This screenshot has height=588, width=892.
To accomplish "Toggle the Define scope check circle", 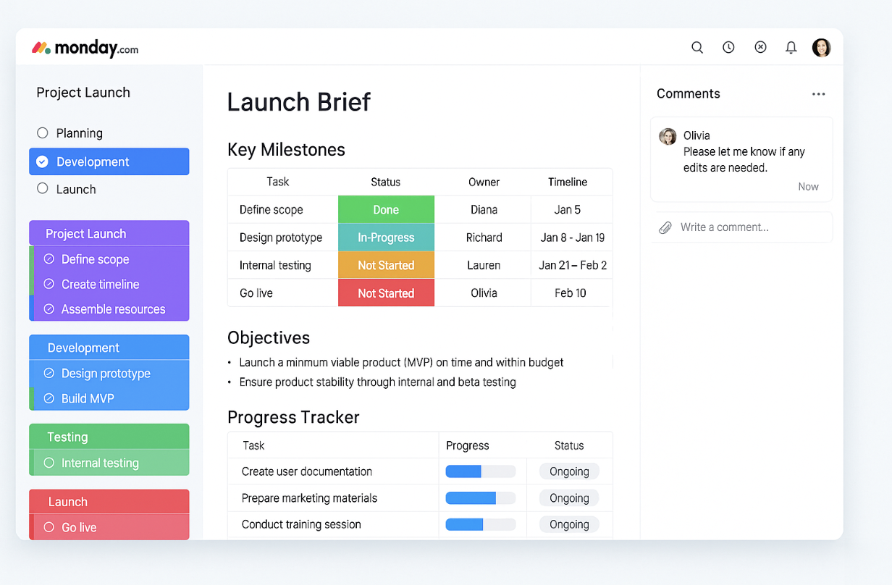I will click(49, 259).
